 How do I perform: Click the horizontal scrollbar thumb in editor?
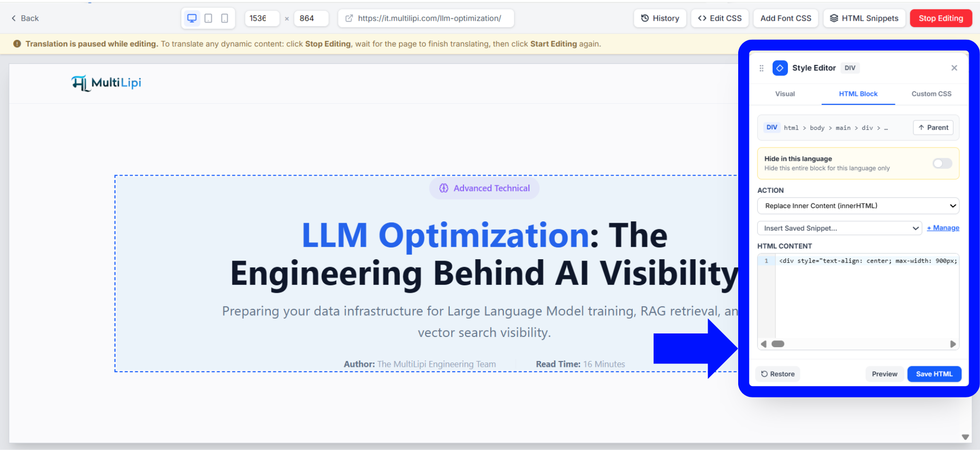point(778,344)
